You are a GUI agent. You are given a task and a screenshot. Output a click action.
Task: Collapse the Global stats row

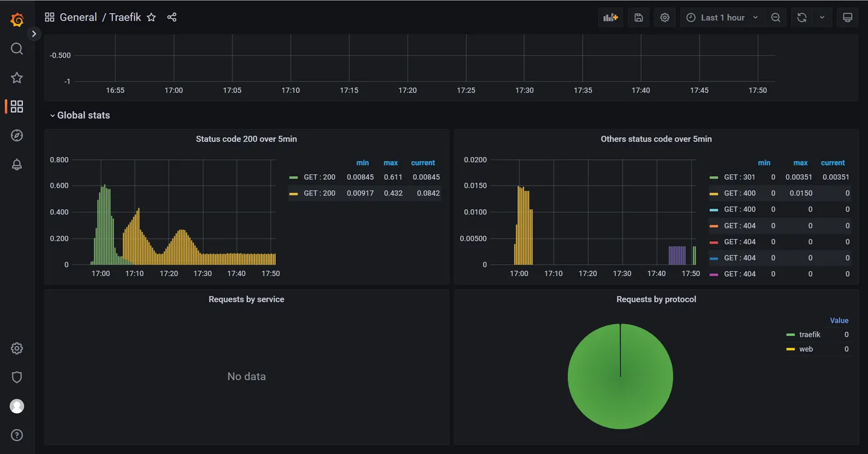pyautogui.click(x=80, y=115)
